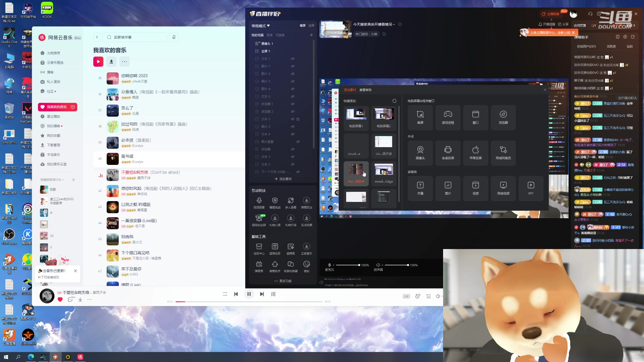This screenshot has height=362, width=644.
Task: Select 游戏进程 game capture source
Action: pos(448,117)
